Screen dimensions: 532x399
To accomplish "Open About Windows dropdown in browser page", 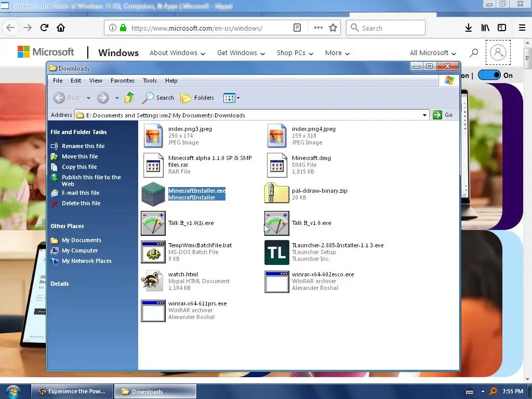I will (x=178, y=53).
